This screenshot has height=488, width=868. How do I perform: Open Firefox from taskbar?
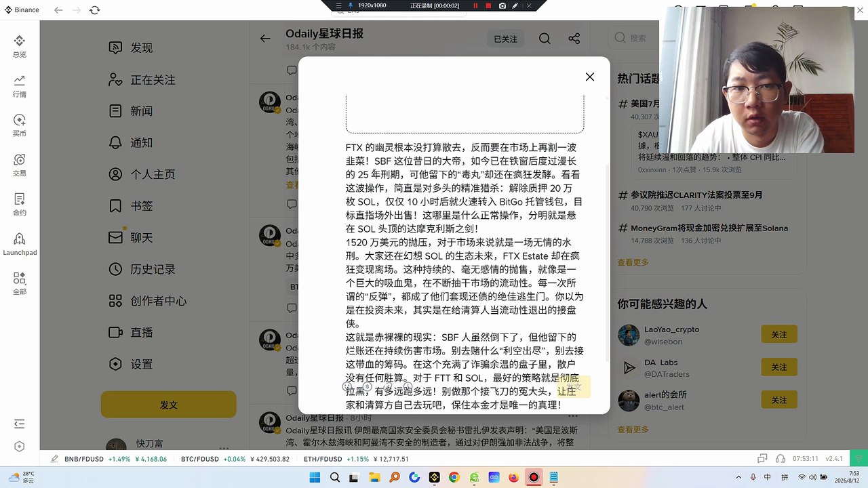513,478
